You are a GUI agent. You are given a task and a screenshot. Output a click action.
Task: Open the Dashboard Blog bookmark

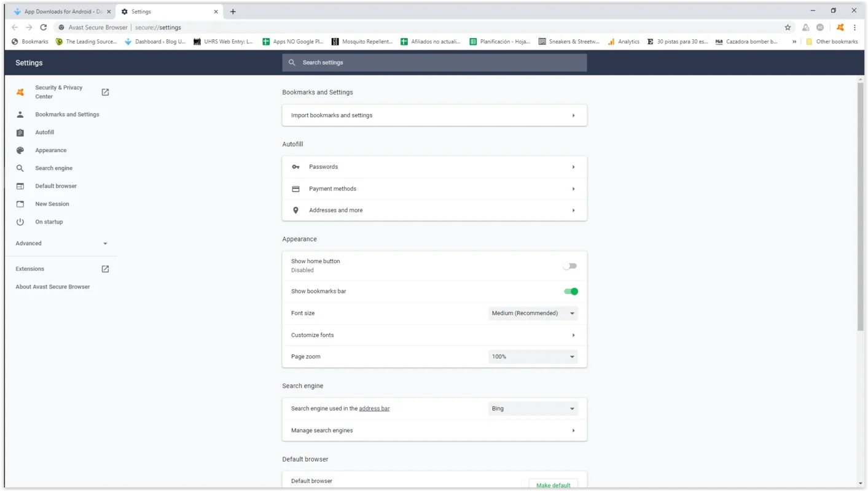pyautogui.click(x=155, y=41)
